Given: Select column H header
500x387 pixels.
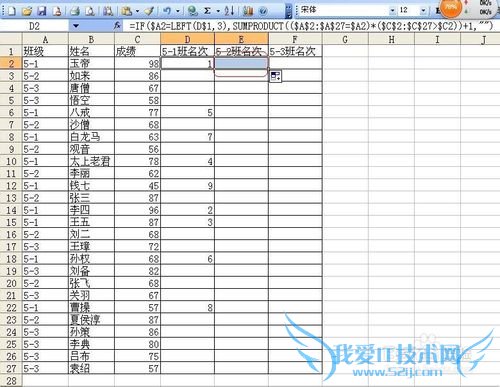Looking at the screenshot, I should click(391, 40).
